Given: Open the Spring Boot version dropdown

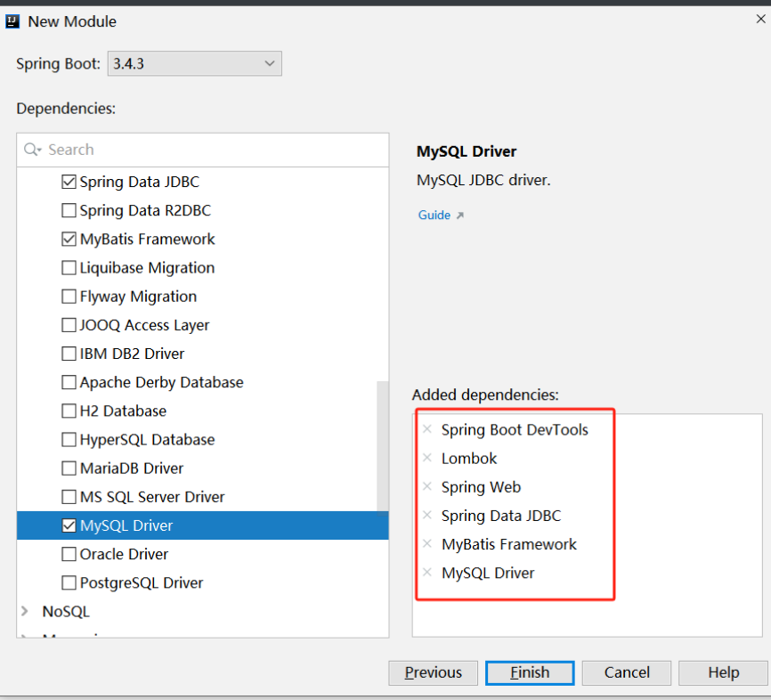Looking at the screenshot, I should [195, 63].
